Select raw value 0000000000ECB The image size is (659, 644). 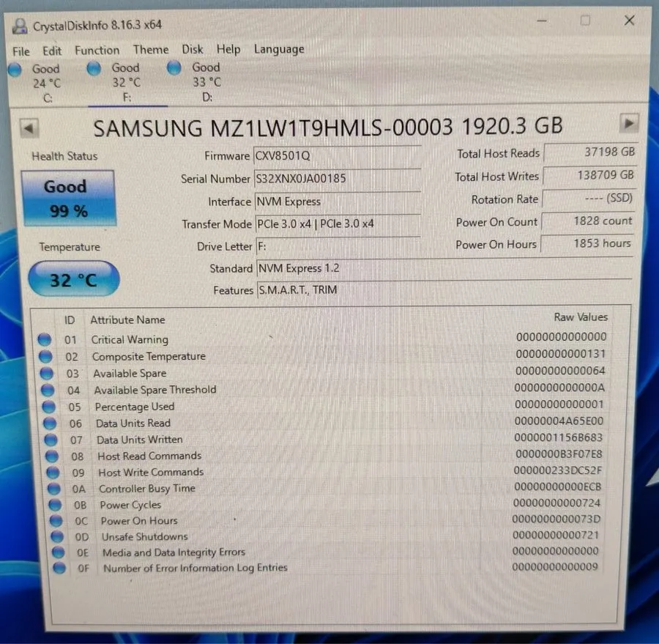click(x=558, y=486)
